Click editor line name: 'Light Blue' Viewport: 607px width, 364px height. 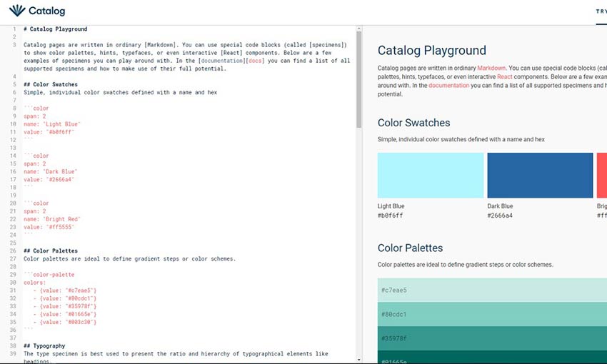click(52, 124)
